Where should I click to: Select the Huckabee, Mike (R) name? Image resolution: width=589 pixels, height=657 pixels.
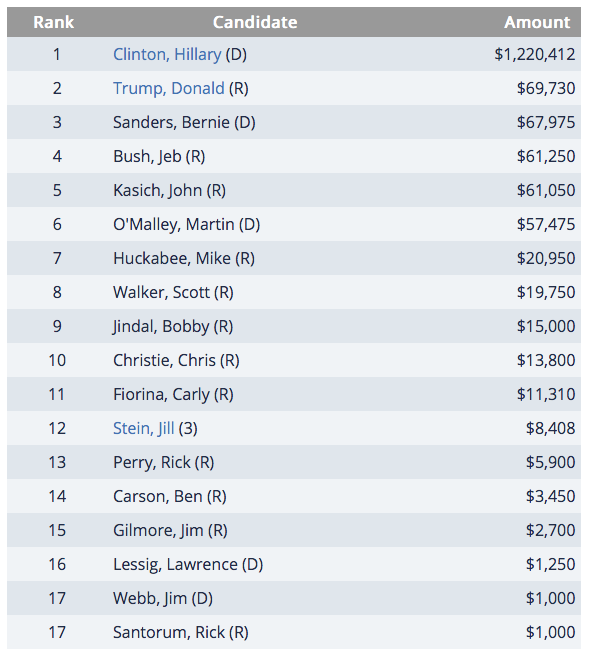184,258
